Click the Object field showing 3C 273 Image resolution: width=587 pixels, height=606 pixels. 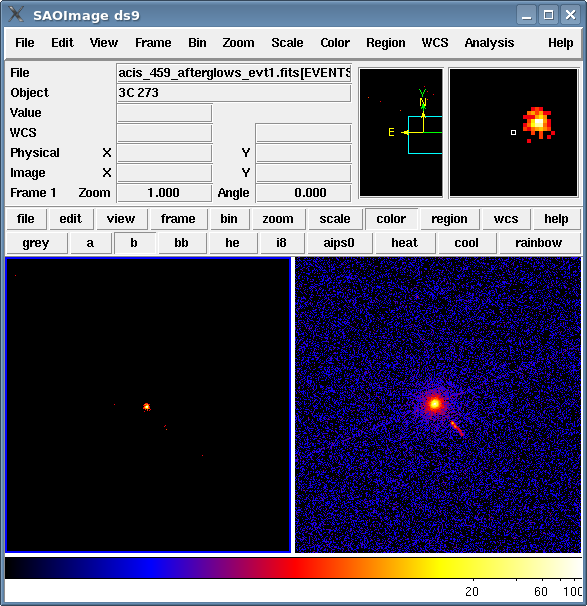click(x=234, y=93)
